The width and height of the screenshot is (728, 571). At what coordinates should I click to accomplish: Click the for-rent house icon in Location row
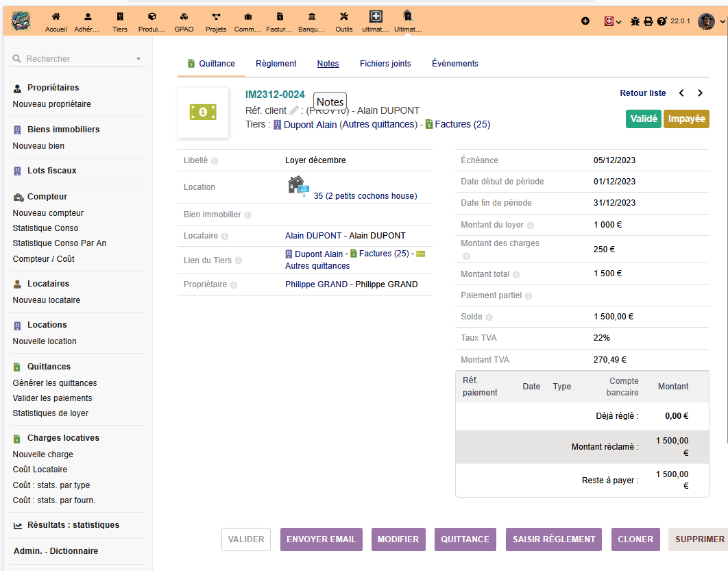[x=298, y=186]
